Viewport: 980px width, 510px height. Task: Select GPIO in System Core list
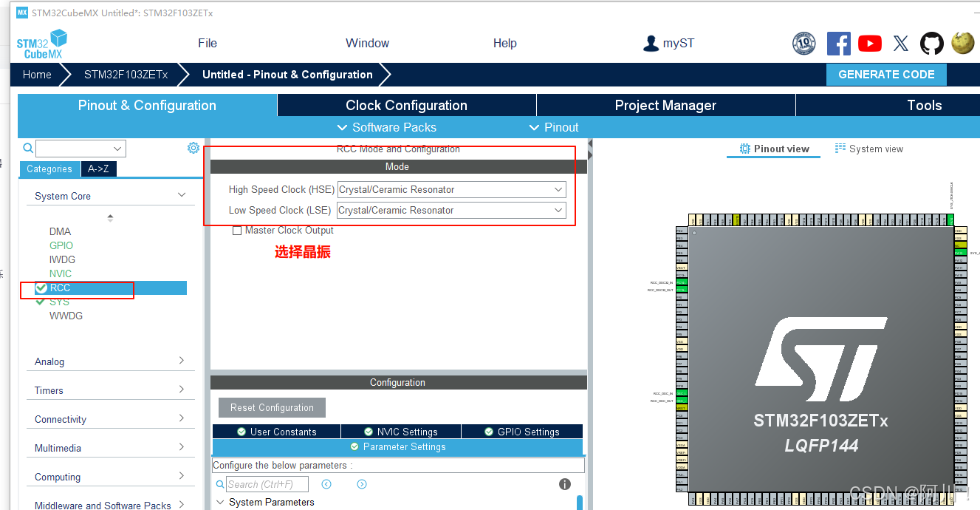[61, 245]
